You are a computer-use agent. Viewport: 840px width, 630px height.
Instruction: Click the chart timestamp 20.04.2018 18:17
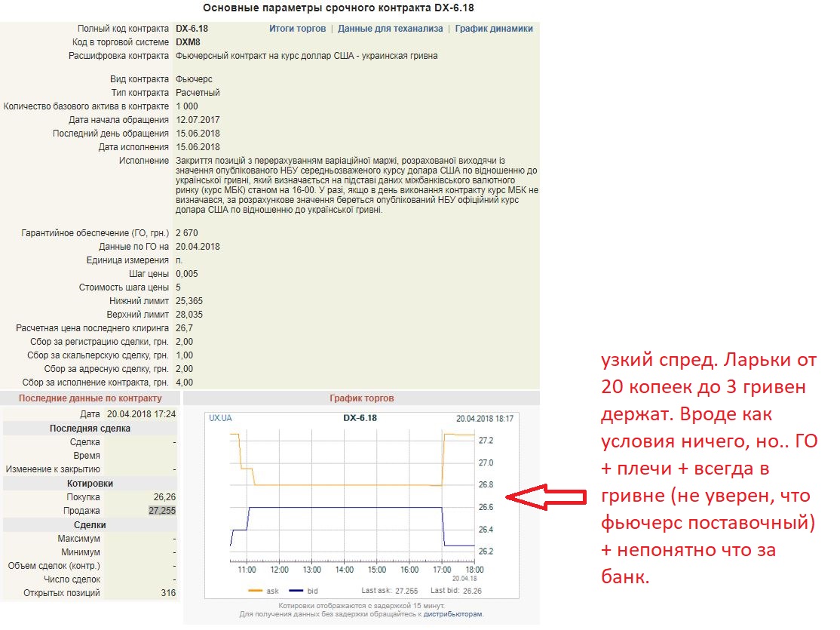tap(485, 418)
